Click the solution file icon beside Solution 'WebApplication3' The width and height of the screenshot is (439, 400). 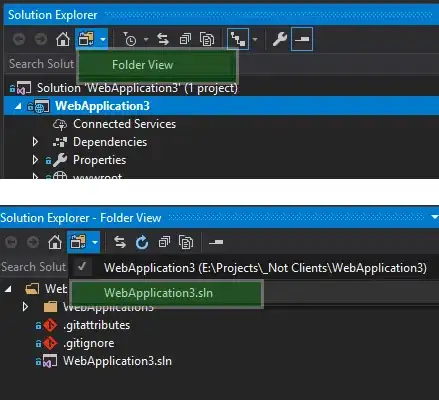[24, 88]
